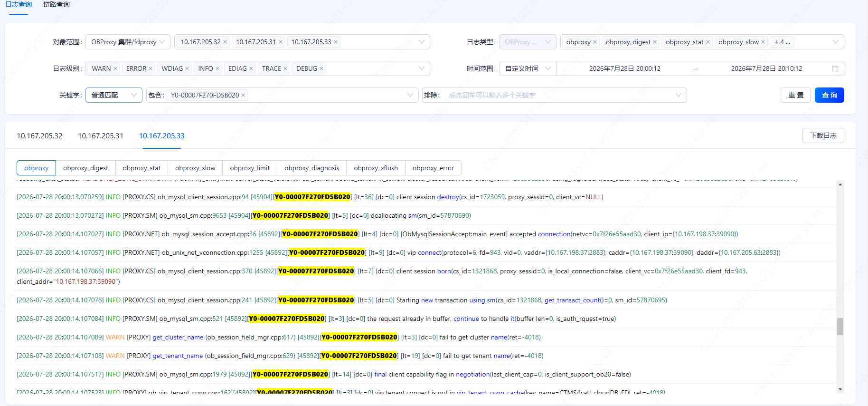This screenshot has height=406, width=868.
Task: Click the 下载日志 download button
Action: 823,135
